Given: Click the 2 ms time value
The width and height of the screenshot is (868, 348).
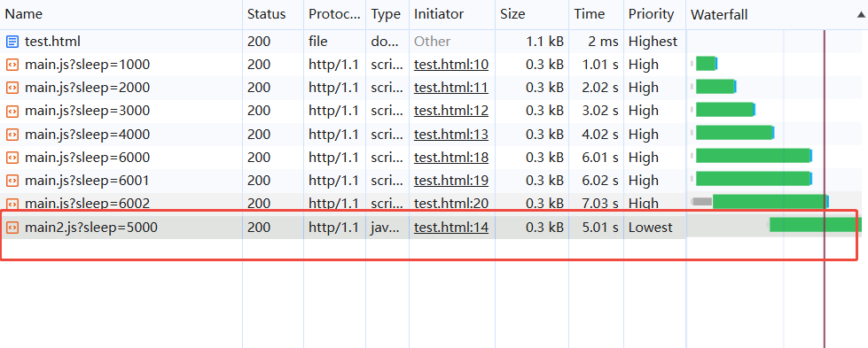Looking at the screenshot, I should click(x=604, y=42).
